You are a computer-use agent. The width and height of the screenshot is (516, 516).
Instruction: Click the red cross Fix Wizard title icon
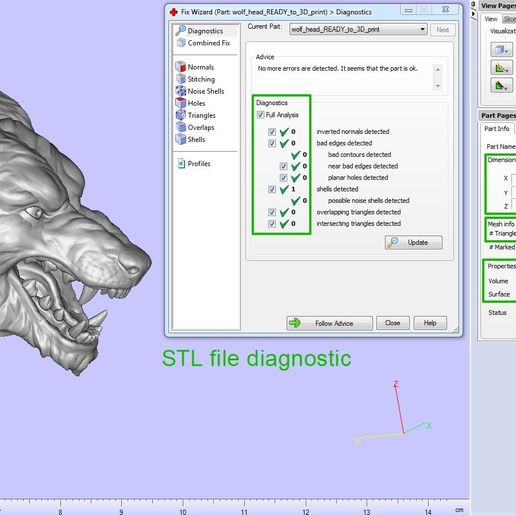pyautogui.click(x=173, y=12)
